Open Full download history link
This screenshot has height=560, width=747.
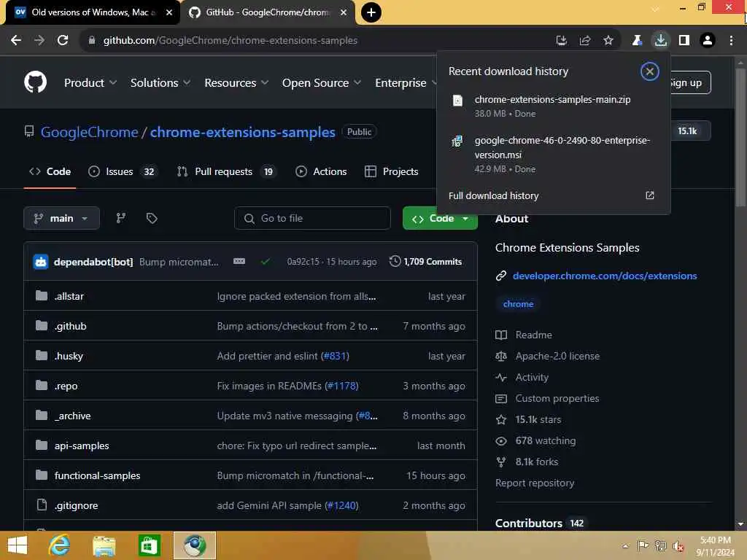pos(494,195)
